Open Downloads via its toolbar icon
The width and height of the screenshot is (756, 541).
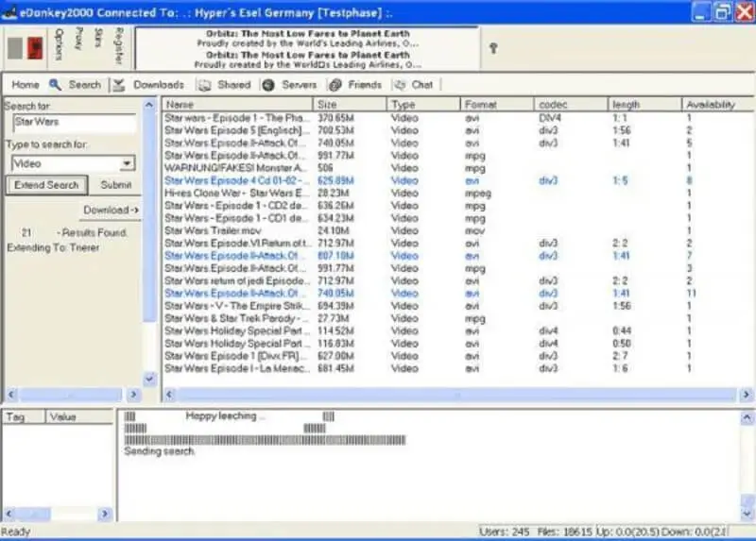[118, 84]
